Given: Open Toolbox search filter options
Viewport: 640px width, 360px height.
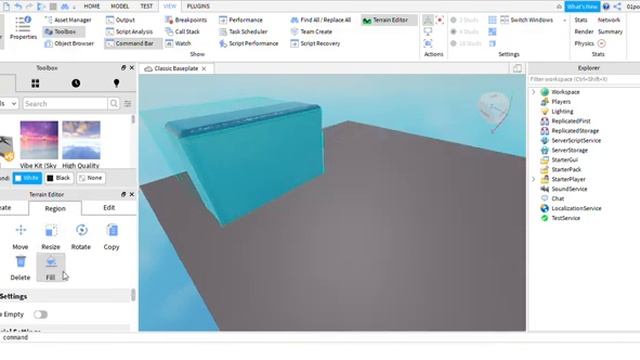Looking at the screenshot, I should [x=128, y=104].
